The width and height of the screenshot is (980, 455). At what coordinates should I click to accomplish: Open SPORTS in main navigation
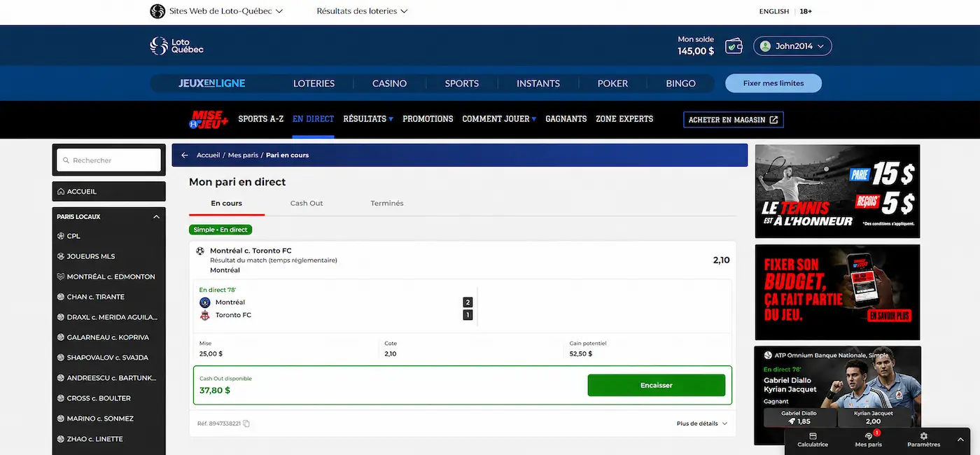[462, 83]
